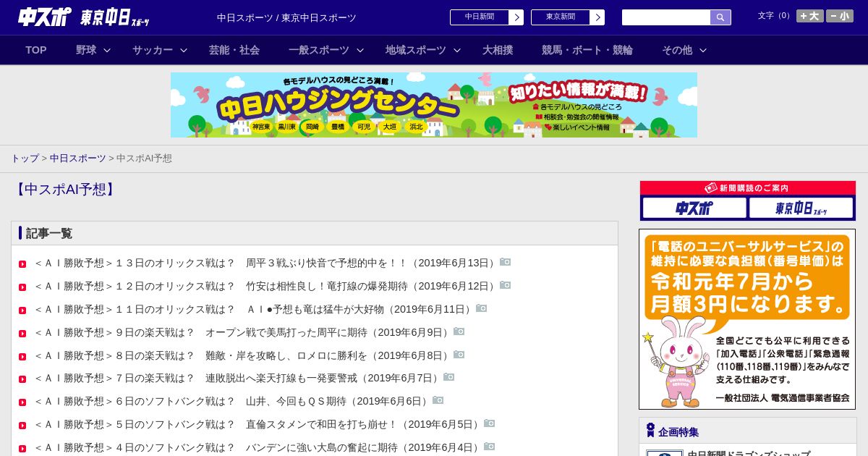This screenshot has height=456, width=868.
Task: Open the June 4 ソフトバンク戦 article
Action: 259,447
